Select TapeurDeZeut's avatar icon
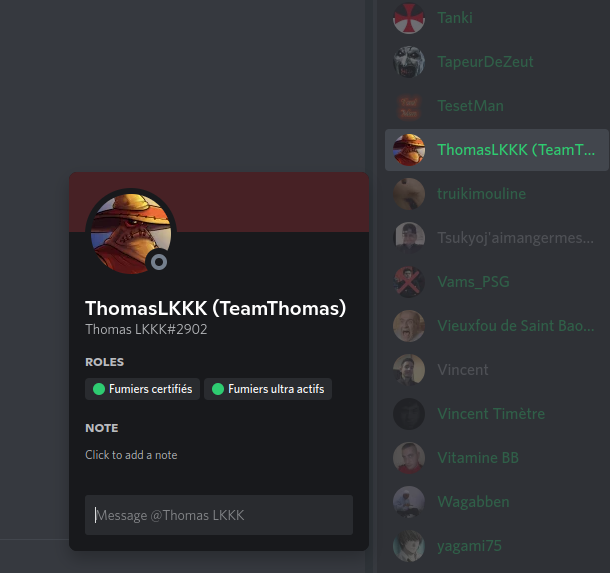Viewport: 610px width, 573px height. pos(408,62)
